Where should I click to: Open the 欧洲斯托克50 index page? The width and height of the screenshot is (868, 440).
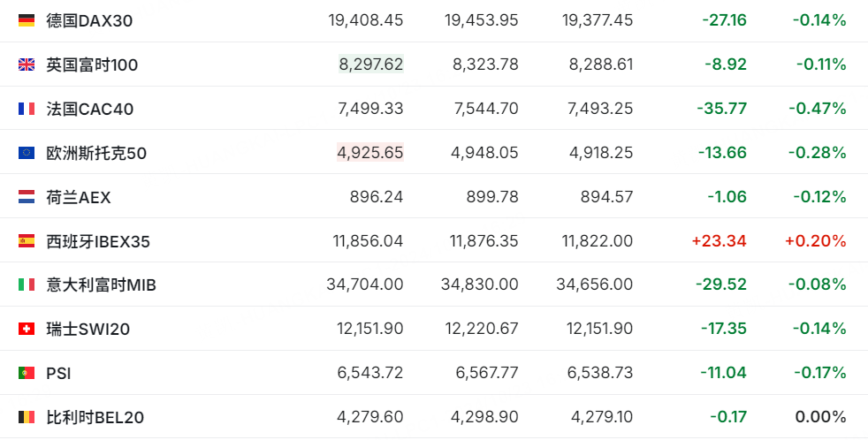coord(96,154)
